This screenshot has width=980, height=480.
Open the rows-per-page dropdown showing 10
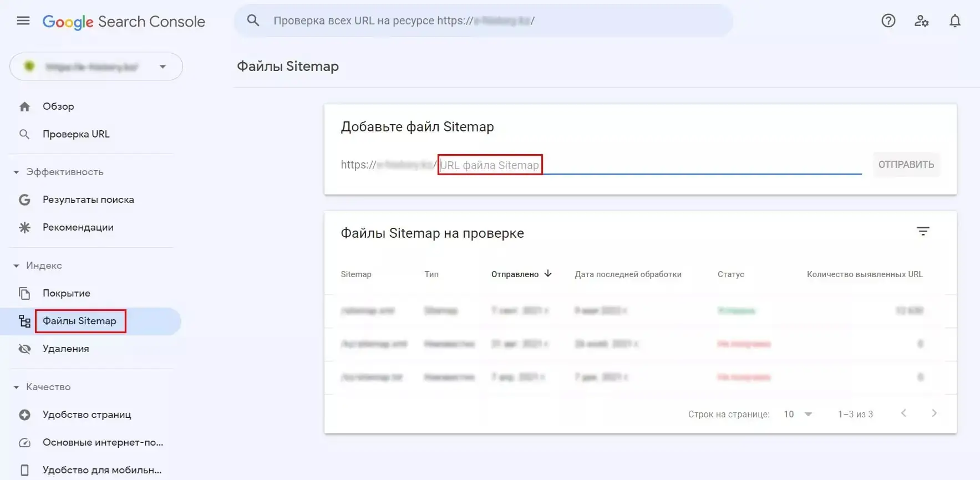798,414
